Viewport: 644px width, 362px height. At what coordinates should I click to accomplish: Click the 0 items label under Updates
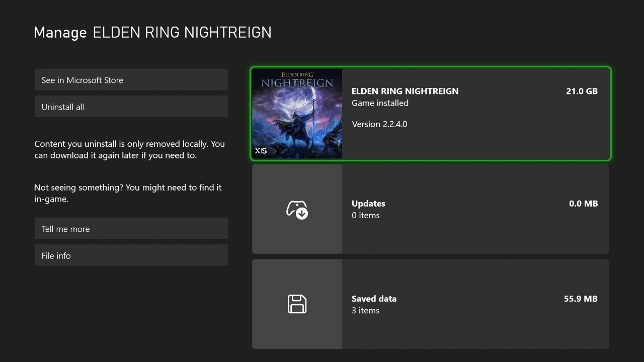pos(366,215)
